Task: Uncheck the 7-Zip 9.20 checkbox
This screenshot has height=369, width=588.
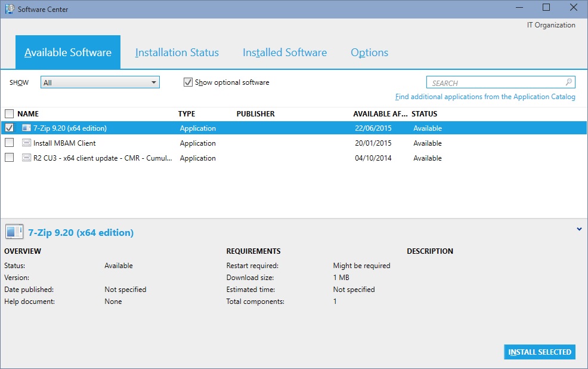Action: (x=9, y=128)
